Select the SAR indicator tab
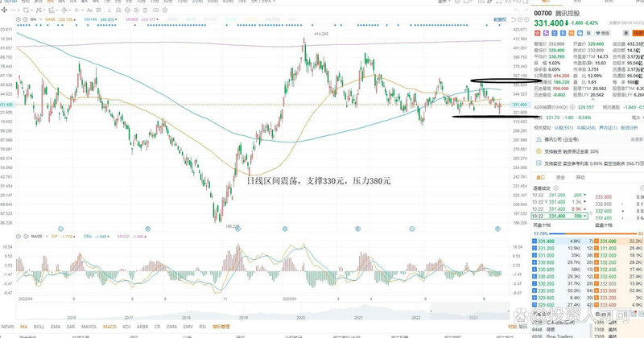 (x=71, y=327)
